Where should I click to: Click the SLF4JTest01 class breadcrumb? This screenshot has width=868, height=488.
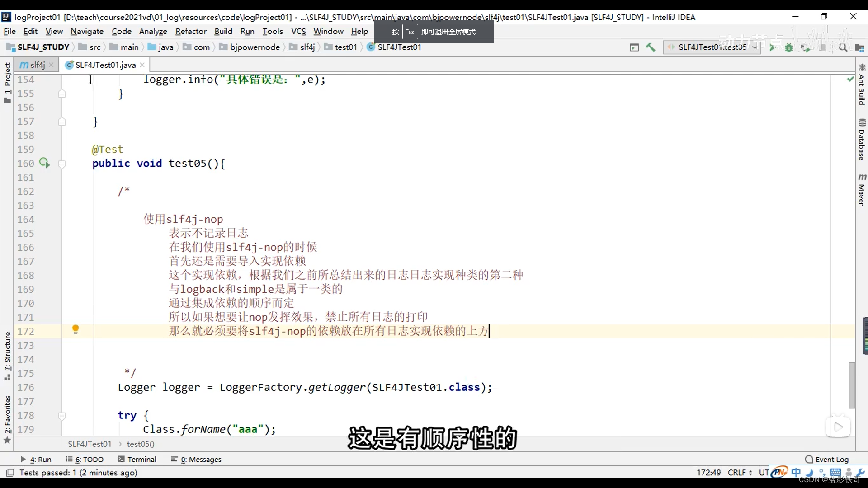(x=394, y=47)
